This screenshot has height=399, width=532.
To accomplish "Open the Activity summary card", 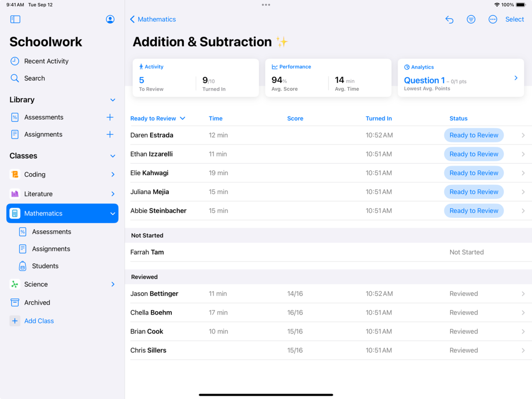I will pos(196,78).
